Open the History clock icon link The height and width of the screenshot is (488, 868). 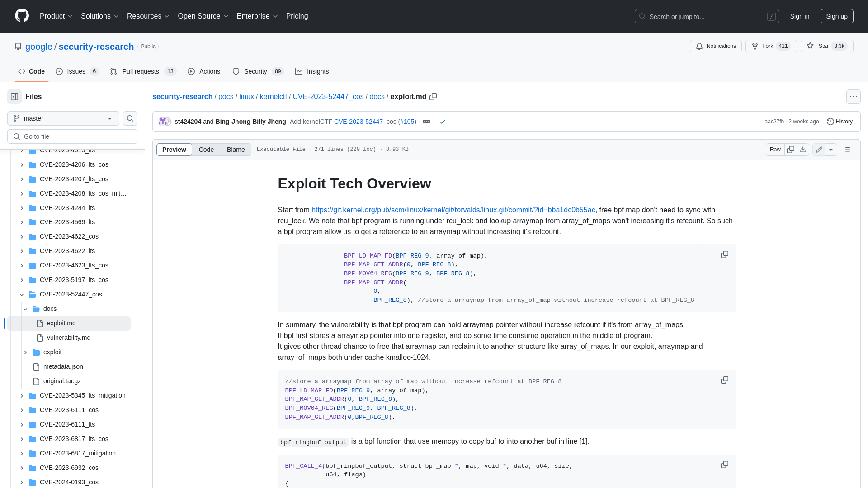(x=840, y=122)
